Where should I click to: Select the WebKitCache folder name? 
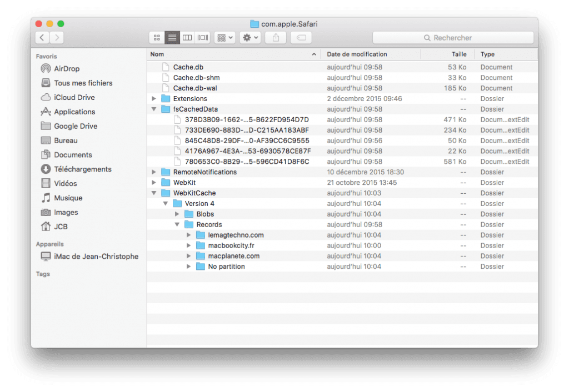(x=194, y=193)
